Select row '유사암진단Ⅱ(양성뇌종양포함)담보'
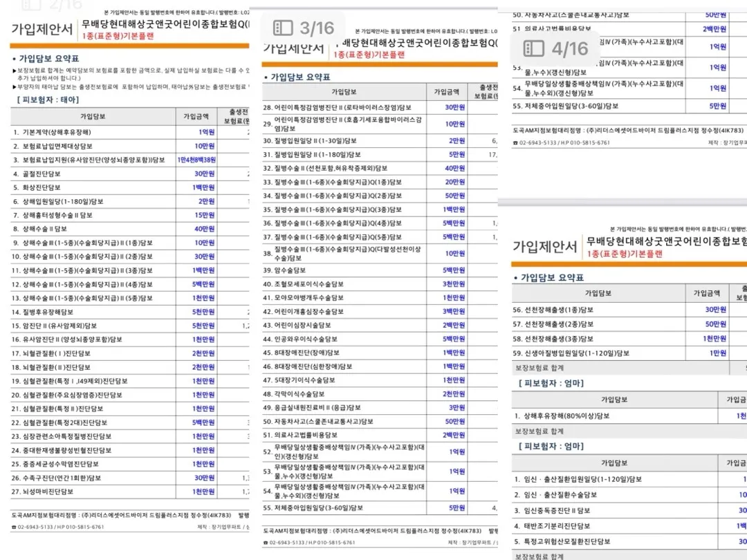 click(x=129, y=339)
